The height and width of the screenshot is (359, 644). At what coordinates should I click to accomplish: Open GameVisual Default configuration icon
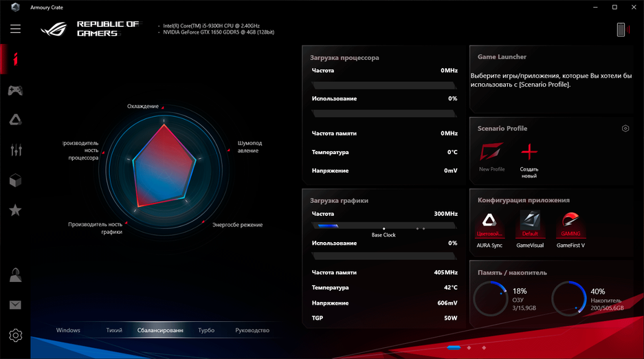[x=530, y=224]
